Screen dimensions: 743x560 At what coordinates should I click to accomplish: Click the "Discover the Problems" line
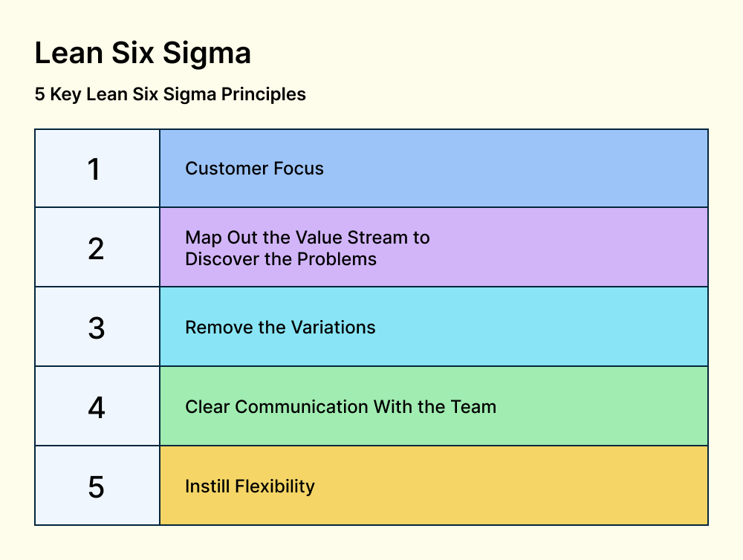(x=281, y=259)
